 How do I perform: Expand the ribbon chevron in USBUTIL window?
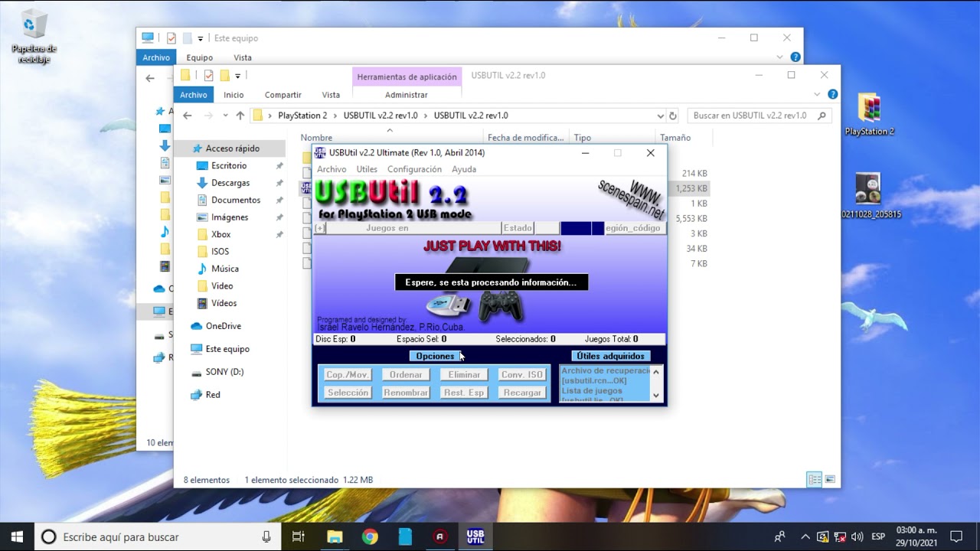coord(818,95)
